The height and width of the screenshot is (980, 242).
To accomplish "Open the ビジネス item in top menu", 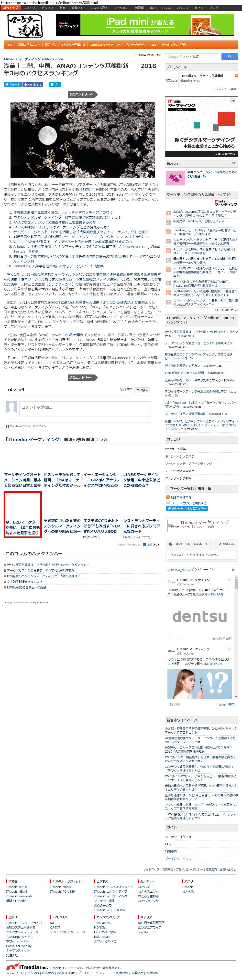I will click(x=48, y=8).
